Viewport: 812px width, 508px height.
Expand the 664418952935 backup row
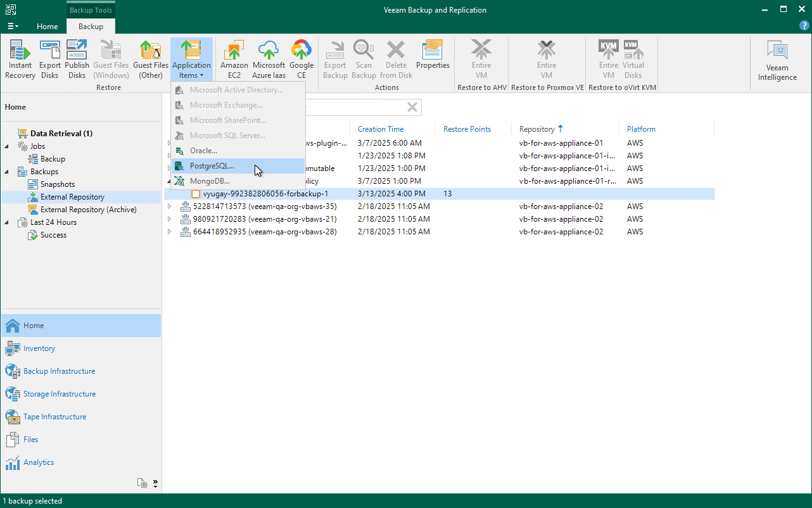169,232
